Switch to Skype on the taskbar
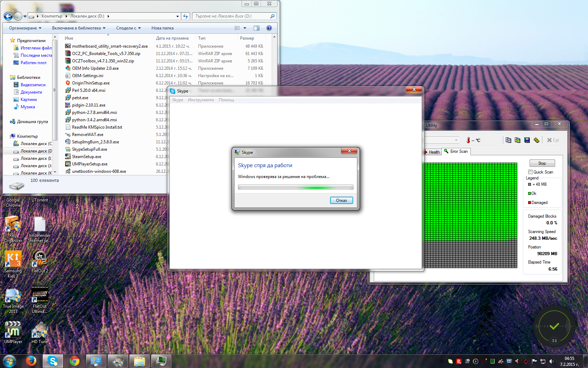 click(x=53, y=361)
